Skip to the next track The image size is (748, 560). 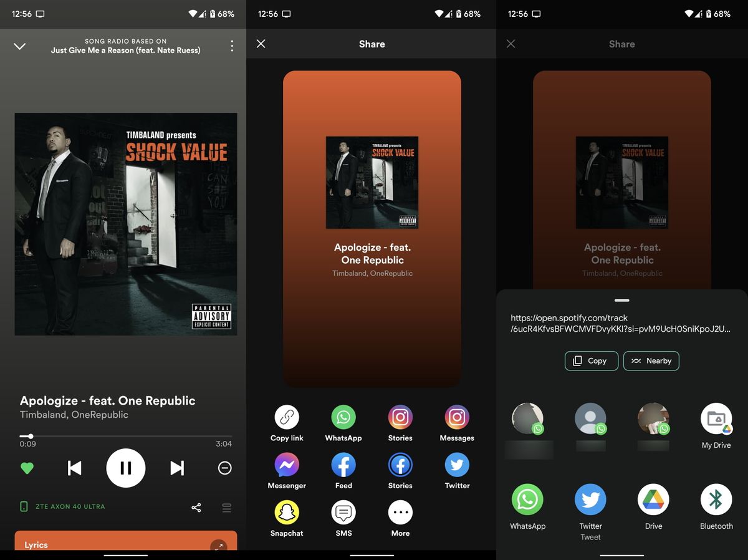click(177, 468)
